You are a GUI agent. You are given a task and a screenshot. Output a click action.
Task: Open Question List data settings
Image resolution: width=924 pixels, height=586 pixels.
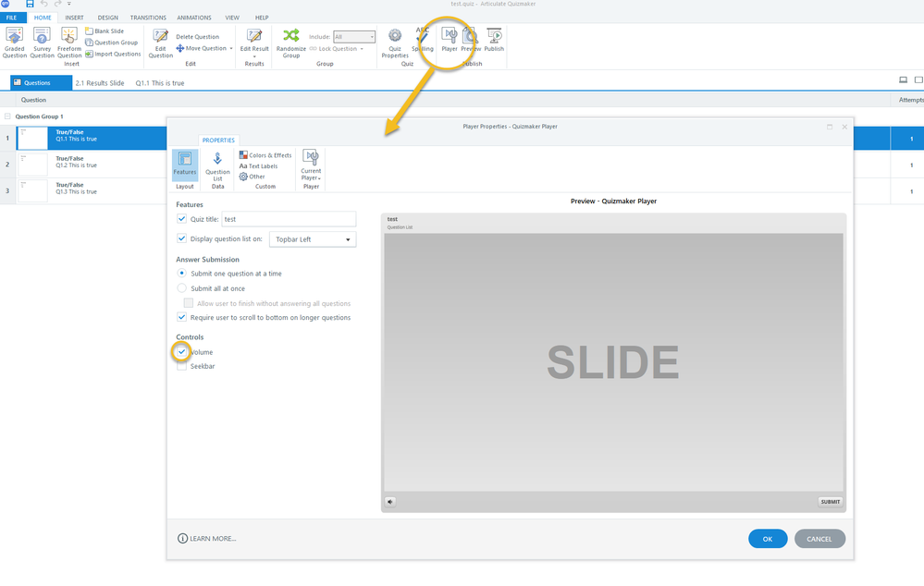point(217,166)
